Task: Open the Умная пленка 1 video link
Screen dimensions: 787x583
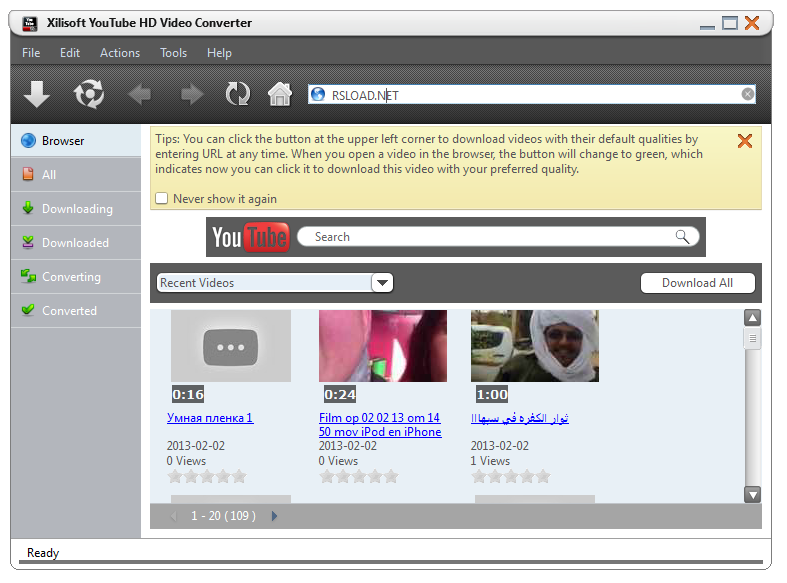Action: coord(210,418)
